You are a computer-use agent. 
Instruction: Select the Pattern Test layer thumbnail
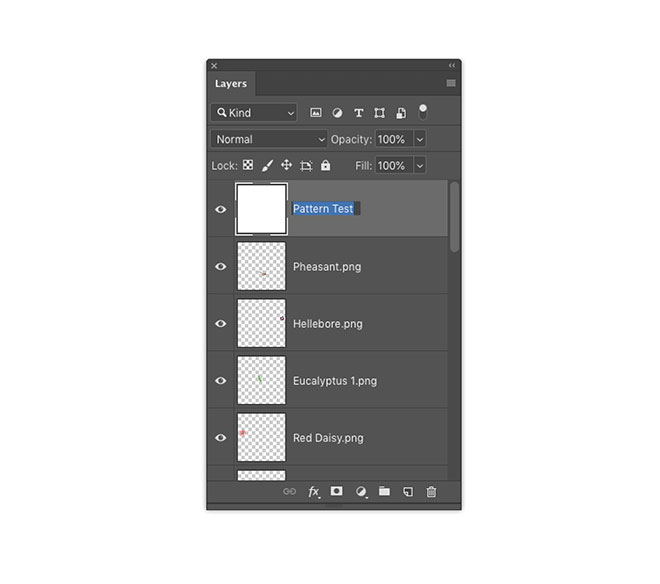261,209
